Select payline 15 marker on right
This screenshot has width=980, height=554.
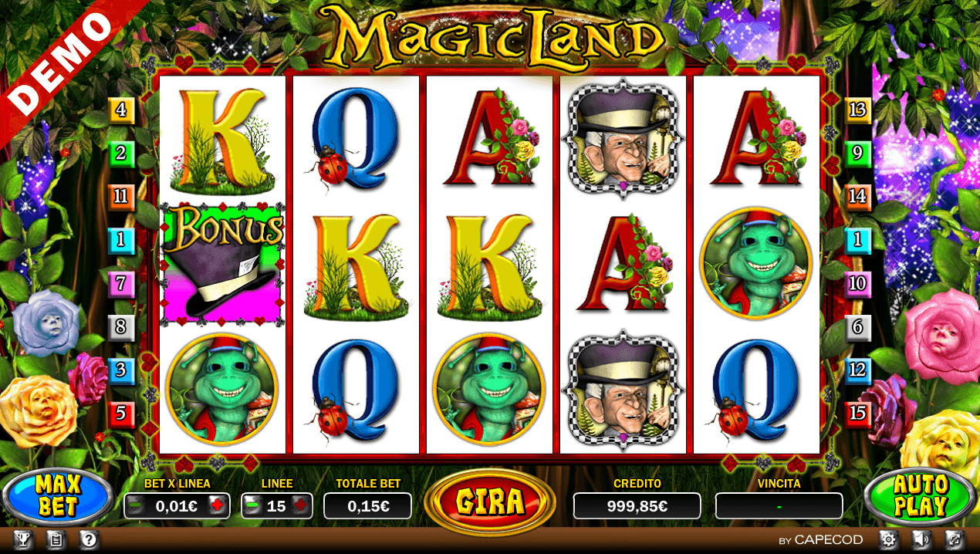(858, 414)
